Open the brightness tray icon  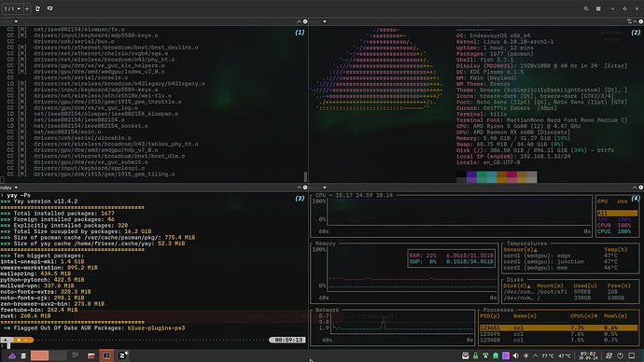(525, 355)
